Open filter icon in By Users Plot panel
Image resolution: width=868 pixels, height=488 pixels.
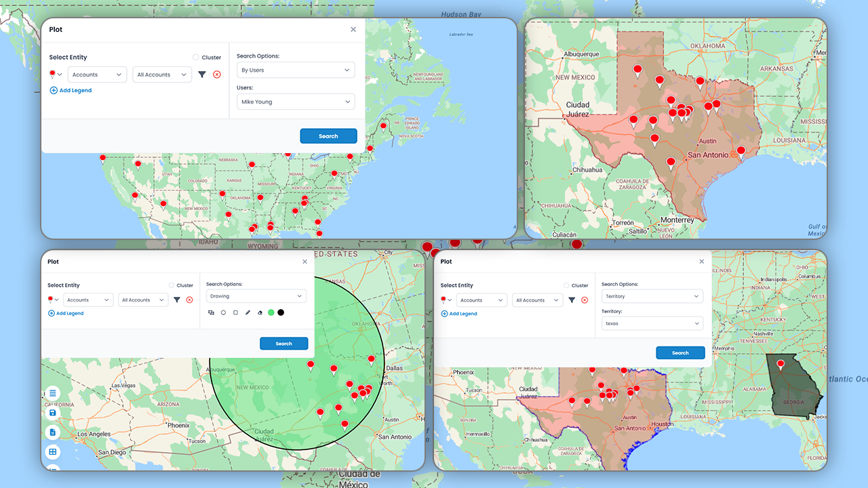[202, 75]
